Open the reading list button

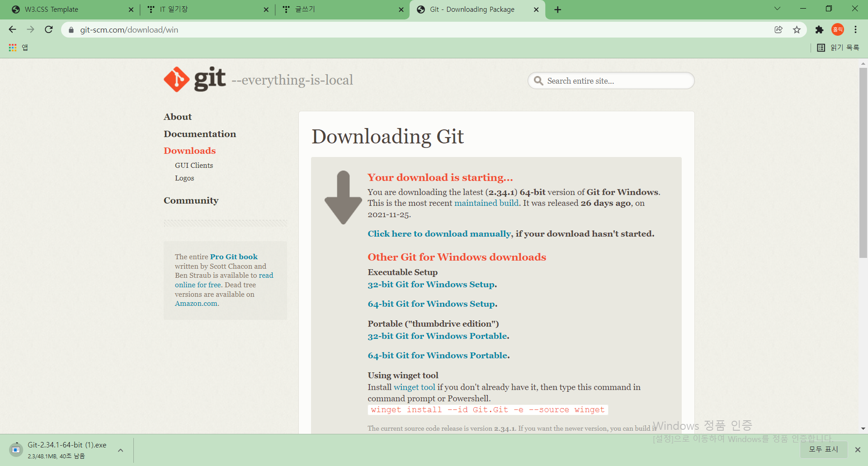click(x=838, y=48)
